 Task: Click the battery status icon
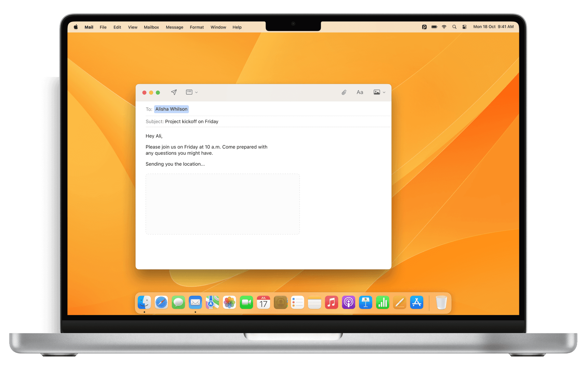[434, 27]
